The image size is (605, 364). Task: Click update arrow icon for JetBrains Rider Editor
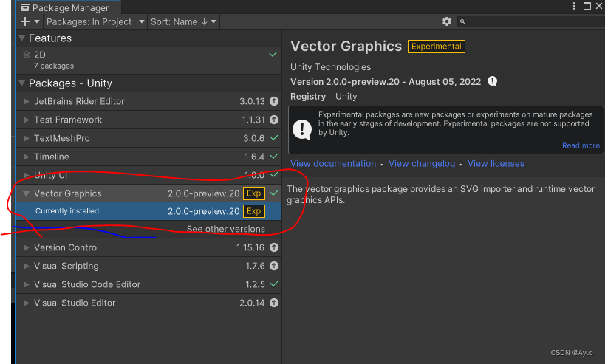274,101
